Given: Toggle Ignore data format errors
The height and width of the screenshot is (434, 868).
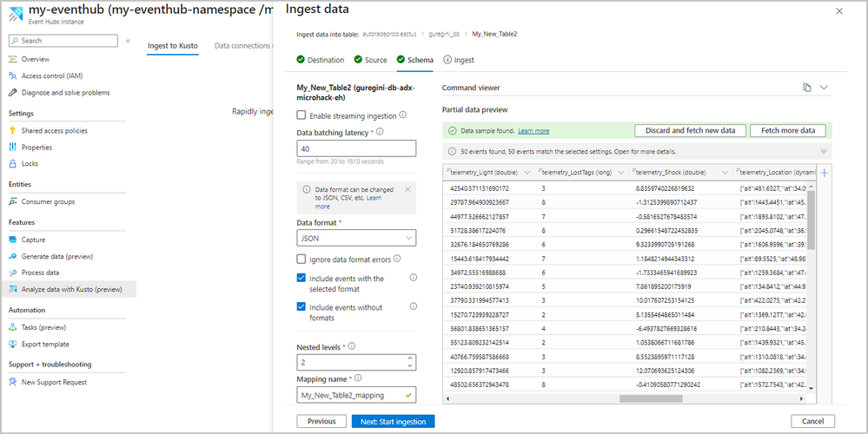Looking at the screenshot, I should coord(301,259).
